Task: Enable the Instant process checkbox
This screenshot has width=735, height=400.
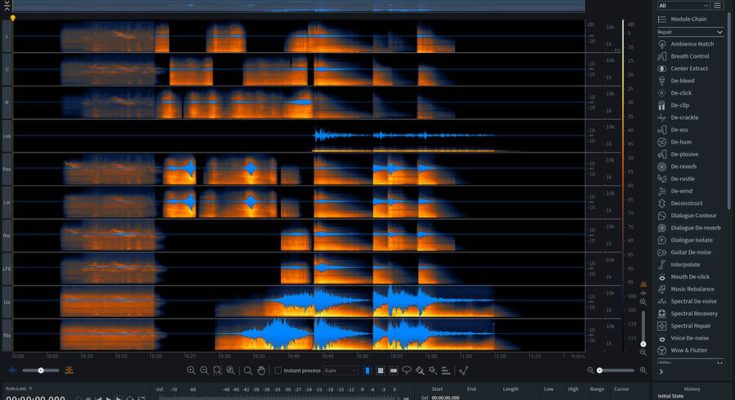Action: [278, 370]
